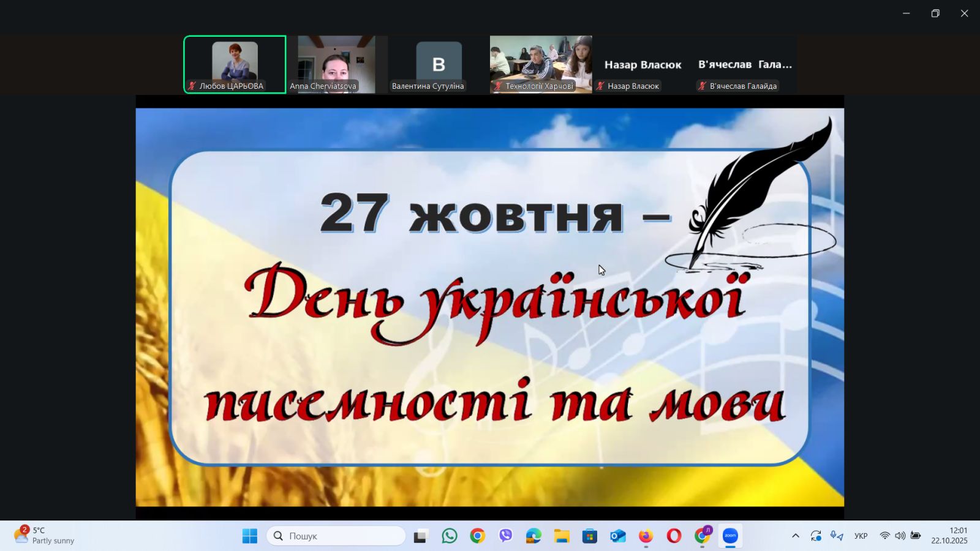Open Viber from the taskbar
This screenshot has height=551, width=980.
click(505, 536)
